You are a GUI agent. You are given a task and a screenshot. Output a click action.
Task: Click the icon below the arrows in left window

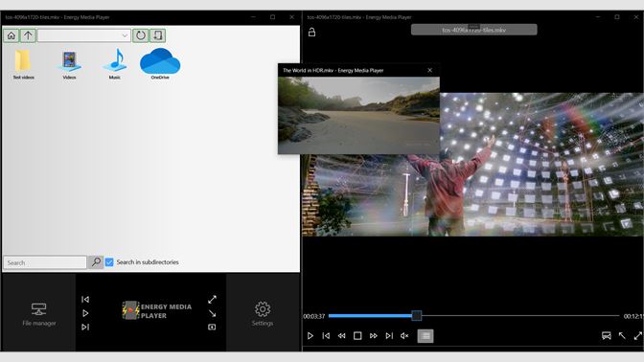click(212, 328)
